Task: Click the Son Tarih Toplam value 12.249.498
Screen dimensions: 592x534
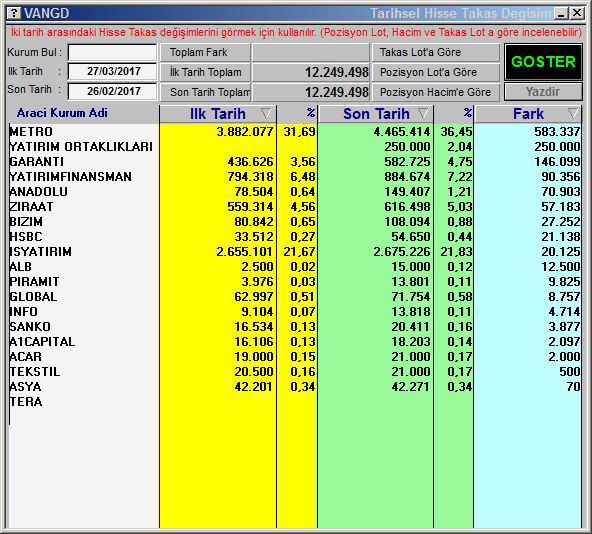Action: tap(337, 92)
